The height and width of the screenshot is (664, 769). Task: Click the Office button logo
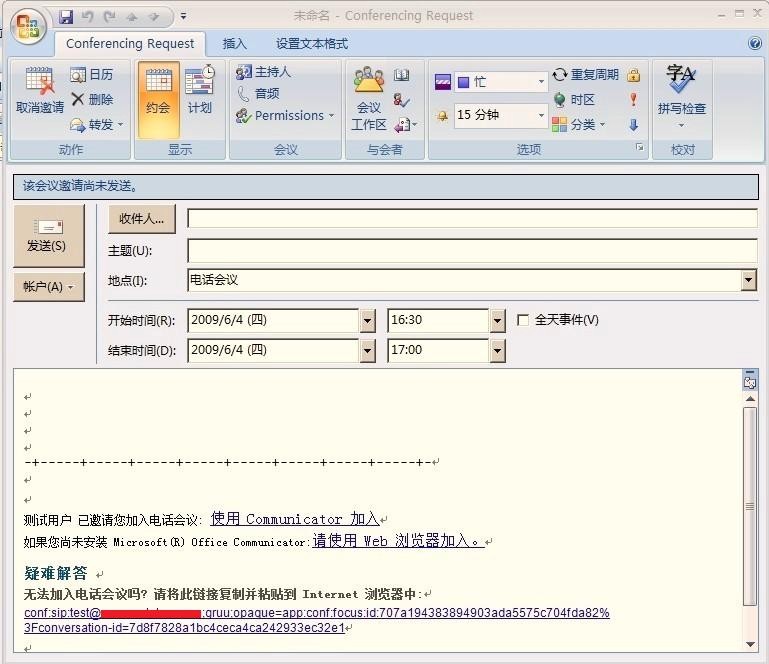pyautogui.click(x=27, y=25)
